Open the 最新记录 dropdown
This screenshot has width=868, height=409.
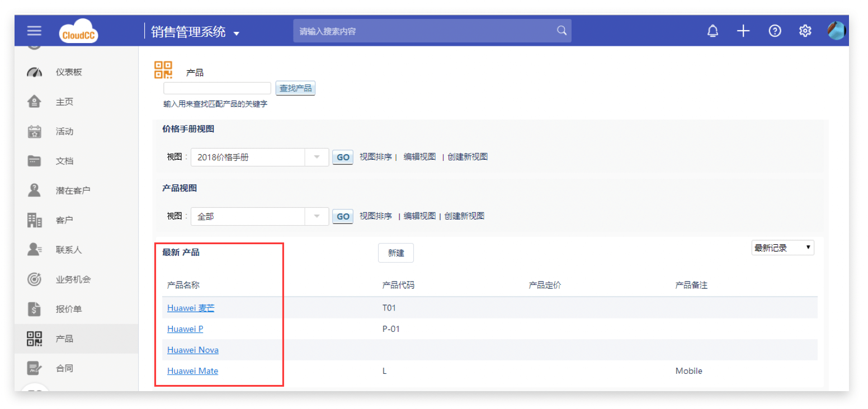tap(782, 248)
